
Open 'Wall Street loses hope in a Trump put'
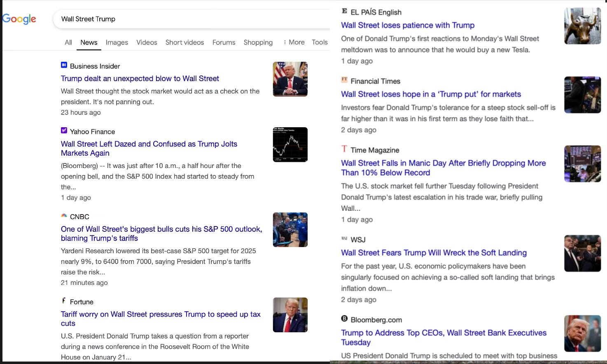pos(431,94)
